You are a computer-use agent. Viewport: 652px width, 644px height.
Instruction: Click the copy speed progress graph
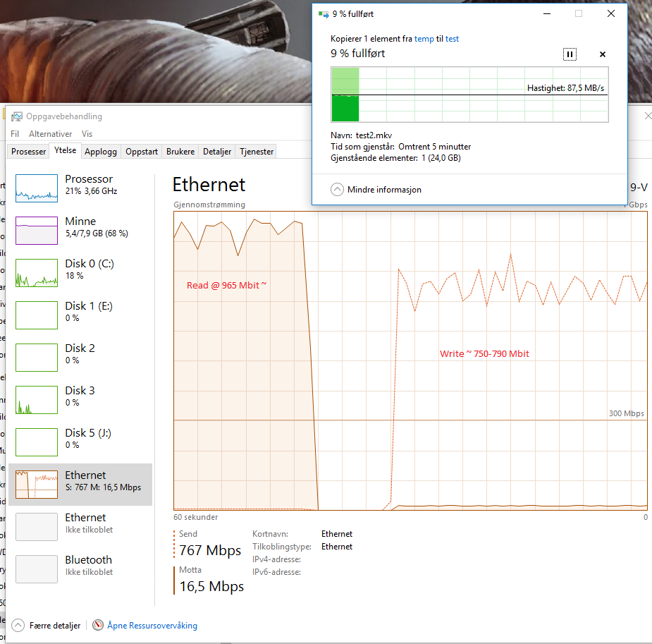(x=469, y=95)
